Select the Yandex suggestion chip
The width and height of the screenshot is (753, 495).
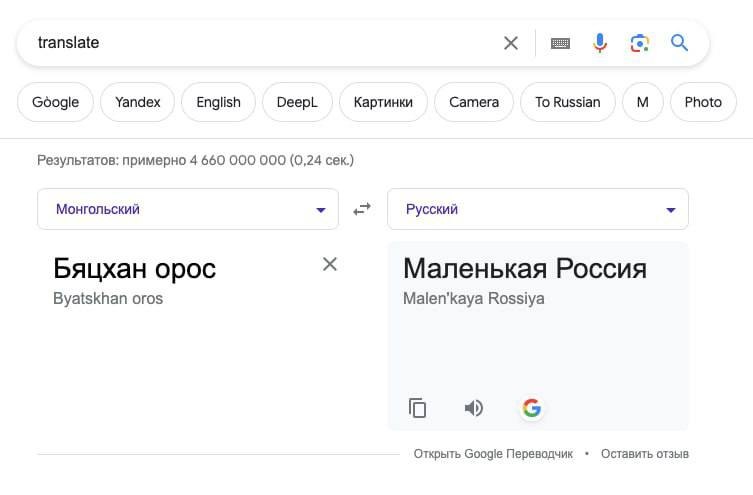click(x=137, y=102)
